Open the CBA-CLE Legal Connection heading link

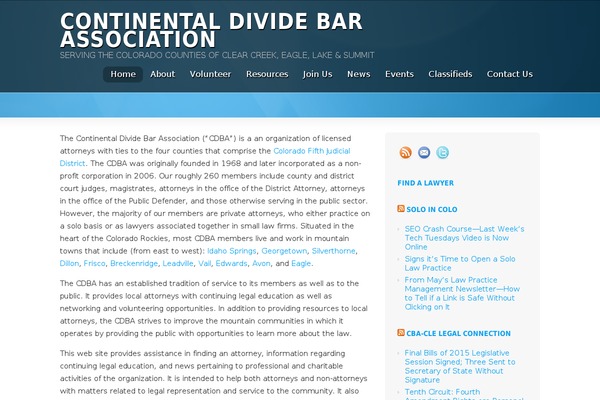458,333
